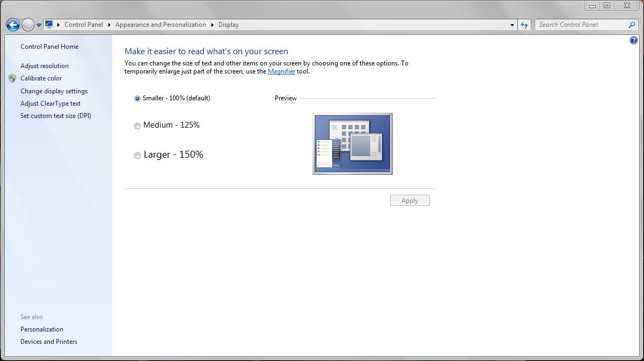
Task: Select Smaller - 100% (default) option
Action: (x=172, y=98)
